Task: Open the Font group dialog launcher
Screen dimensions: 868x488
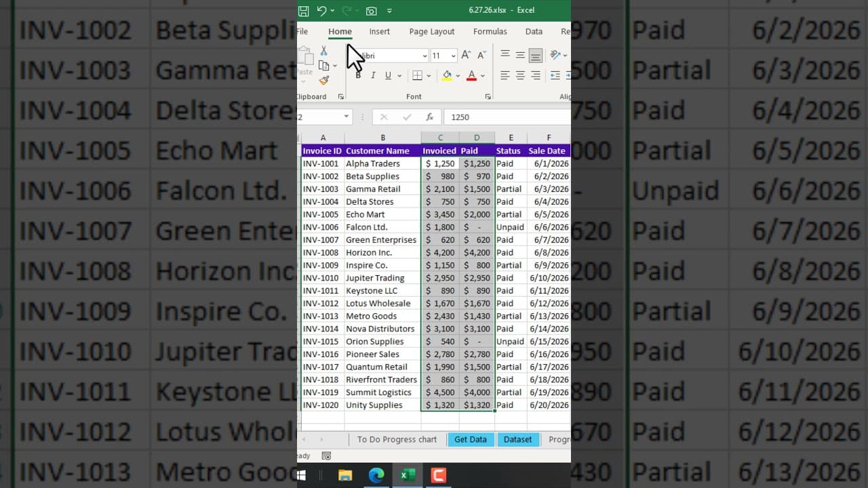Action: click(488, 97)
